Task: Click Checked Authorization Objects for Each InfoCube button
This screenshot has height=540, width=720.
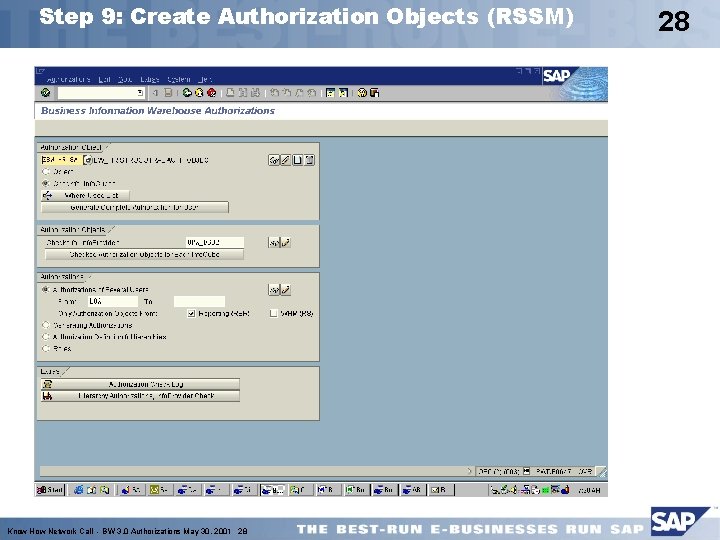Action: pos(144,254)
